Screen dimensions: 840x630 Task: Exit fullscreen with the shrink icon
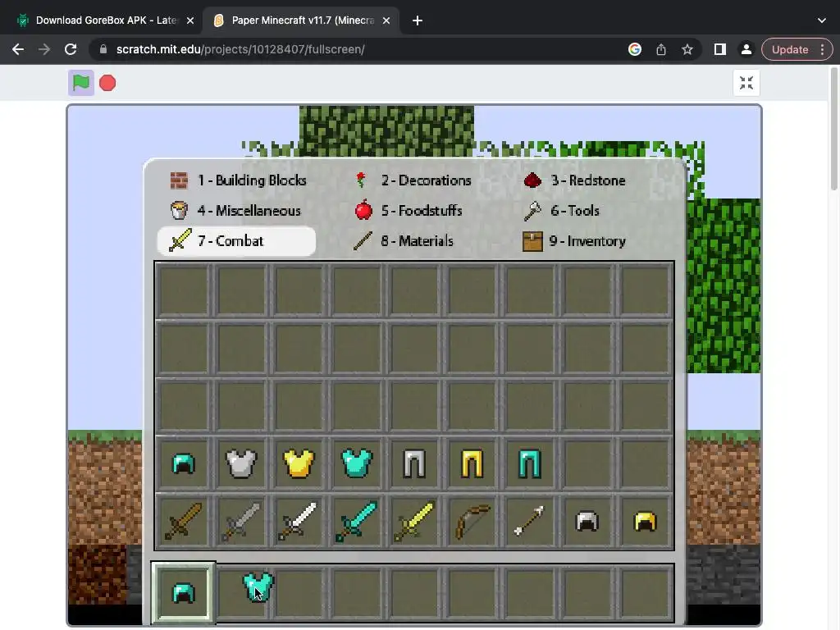coord(746,83)
